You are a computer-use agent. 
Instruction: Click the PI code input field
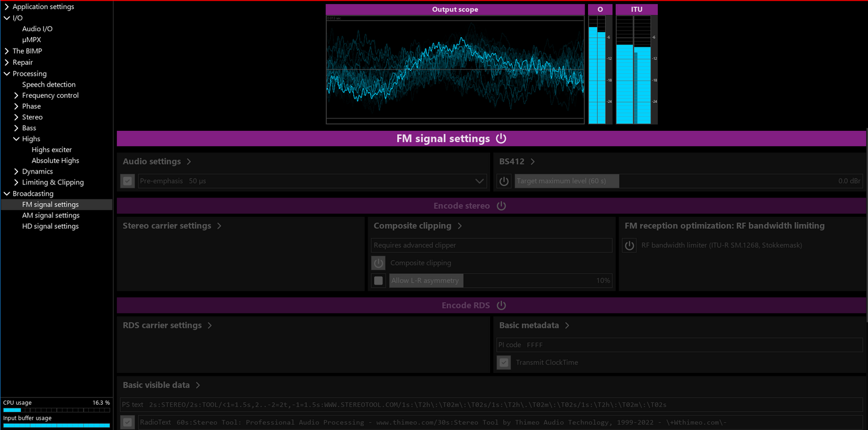pos(679,345)
